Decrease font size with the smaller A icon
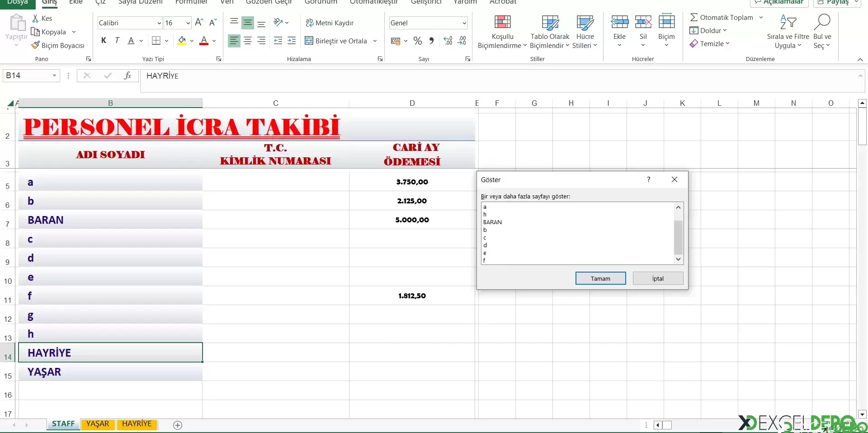The width and height of the screenshot is (868, 433). [x=213, y=22]
